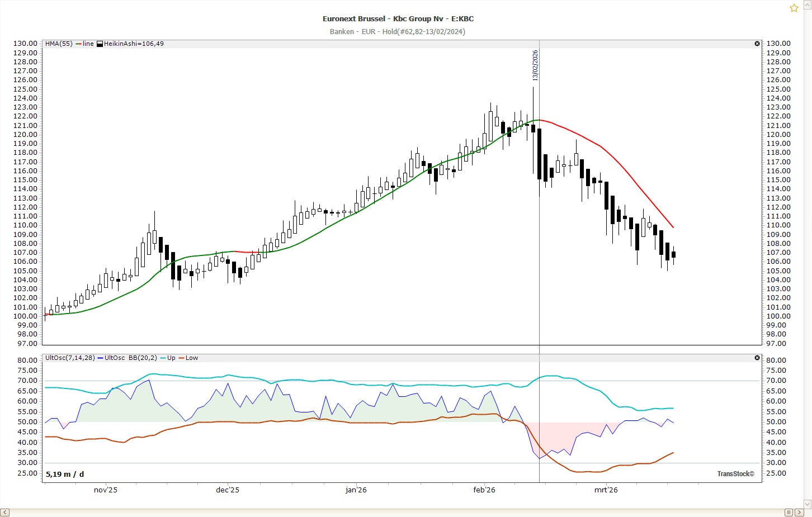Click the gold favorite star icon
812x517 pixels.
coord(794,8)
